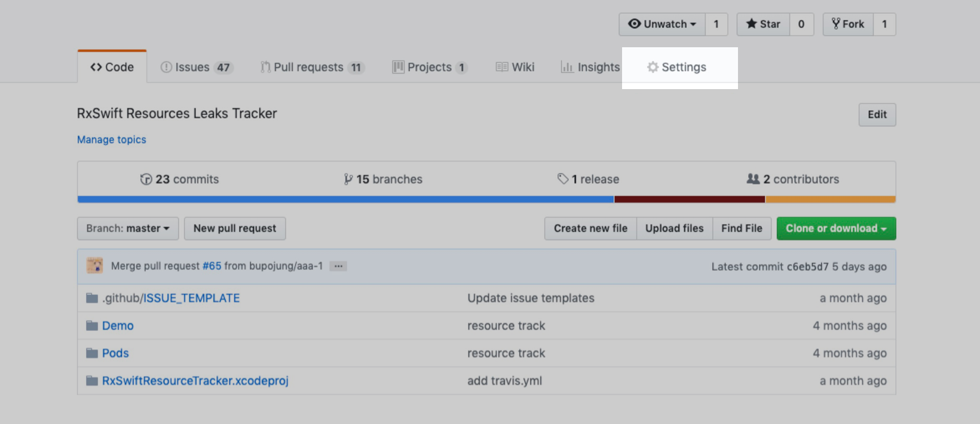
Task: Click the dark red language bar segment
Action: 690,199
